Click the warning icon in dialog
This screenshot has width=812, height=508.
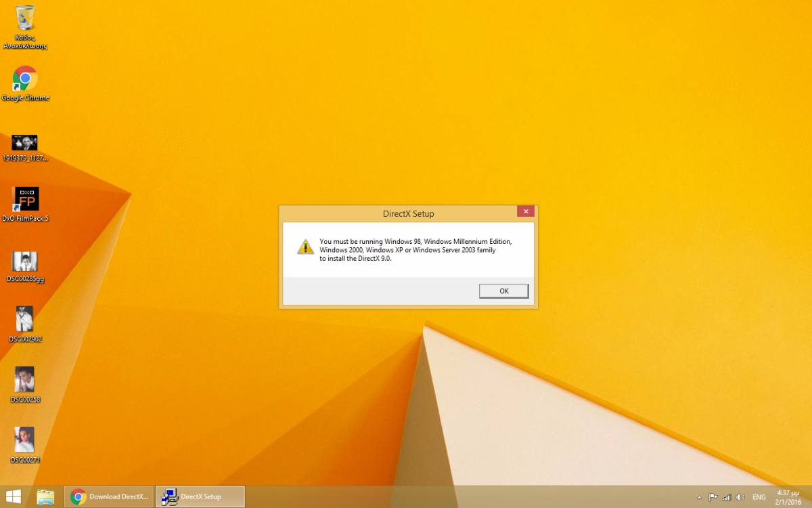(x=306, y=247)
